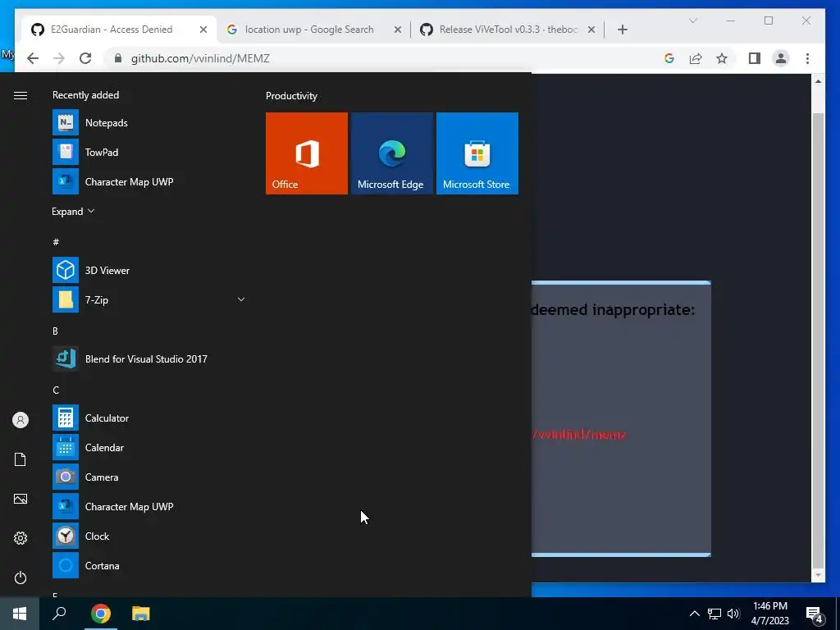Open the Microsoft Edge tile
Screen dimensions: 840x630
(x=391, y=153)
